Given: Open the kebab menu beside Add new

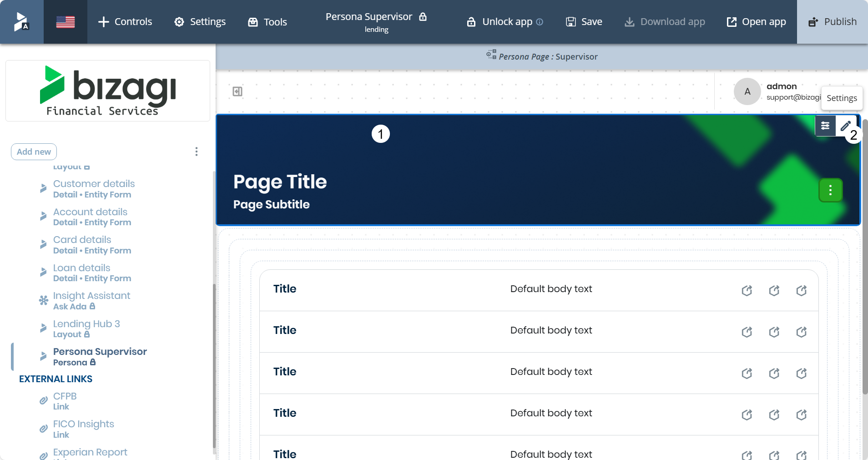Looking at the screenshot, I should 196,152.
